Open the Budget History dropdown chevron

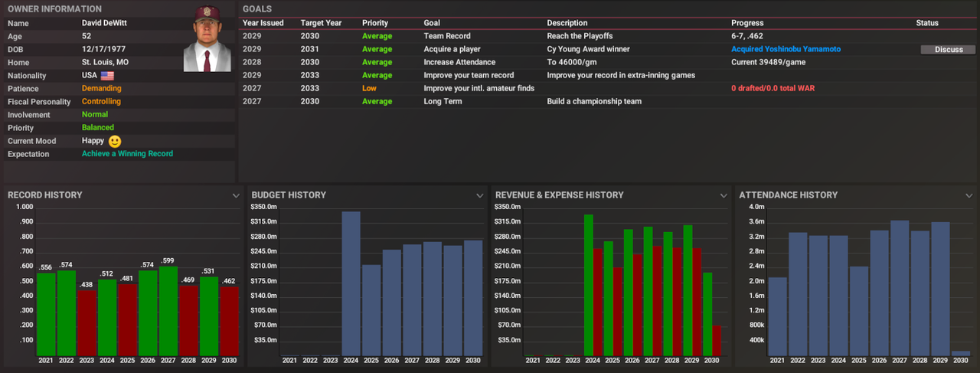point(479,195)
